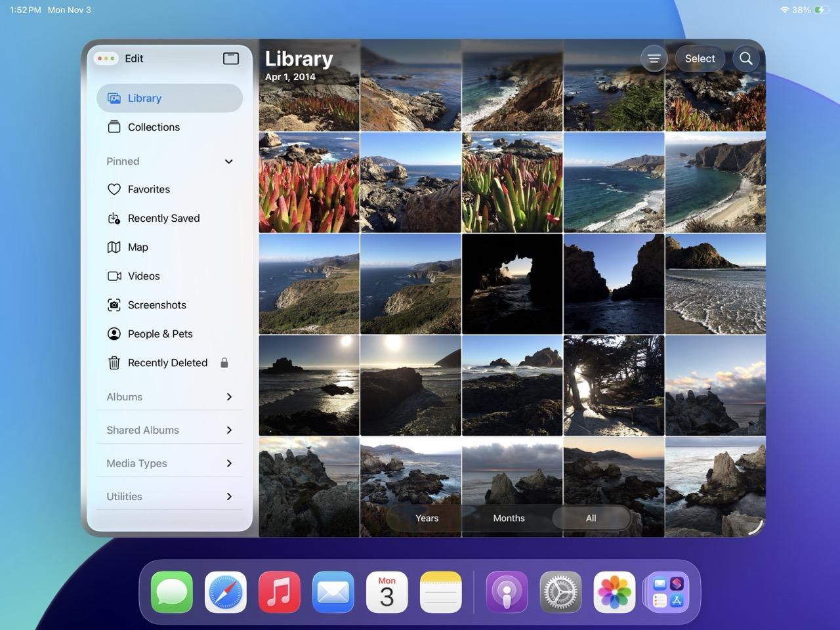Image resolution: width=840 pixels, height=630 pixels.
Task: Click the Select button
Action: point(700,58)
